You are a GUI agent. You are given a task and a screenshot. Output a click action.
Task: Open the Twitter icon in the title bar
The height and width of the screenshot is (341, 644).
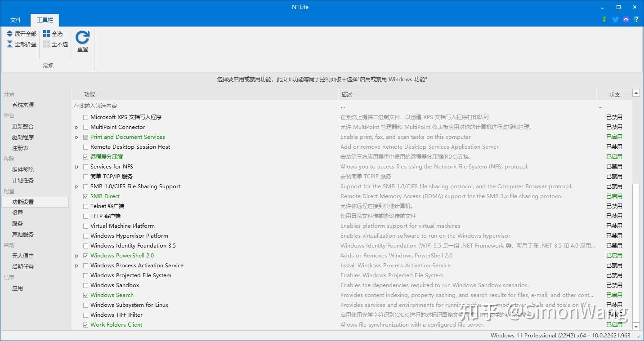point(615,19)
